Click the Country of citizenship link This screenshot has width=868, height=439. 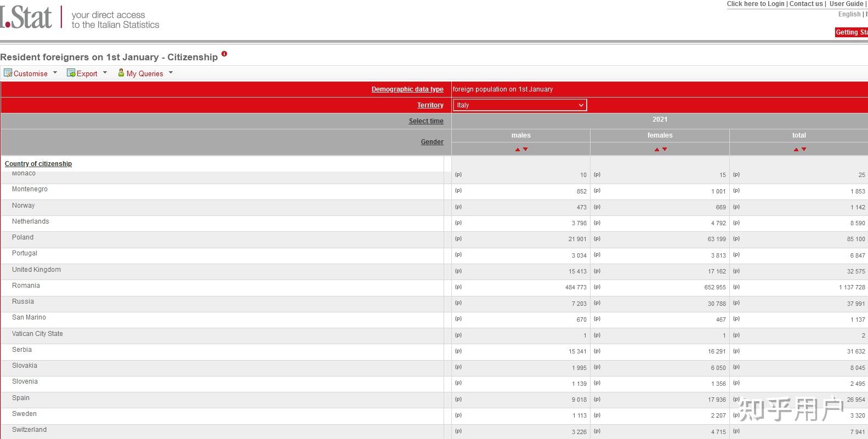(x=38, y=164)
